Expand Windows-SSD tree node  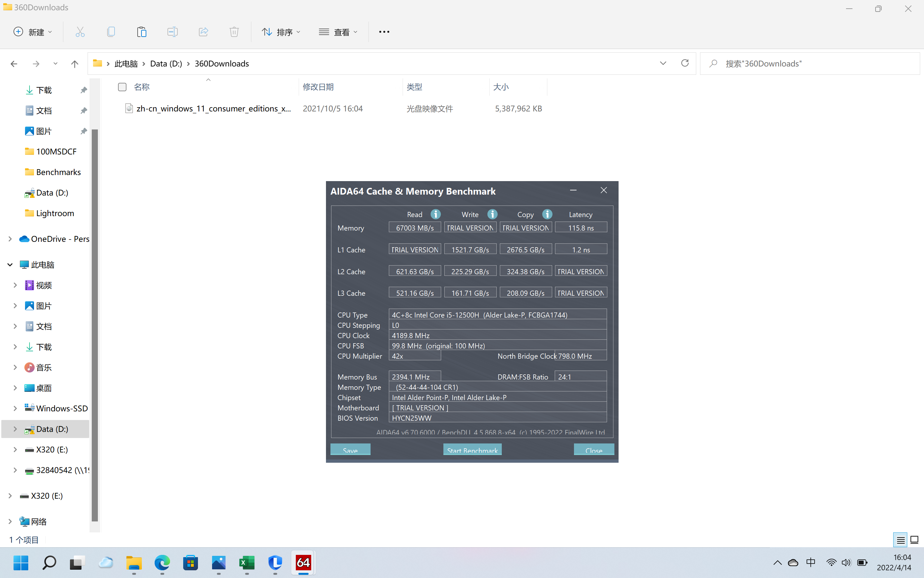click(15, 408)
